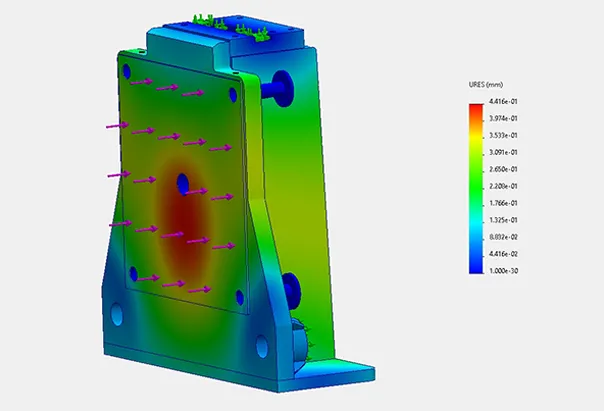Screen dimensions: 604x411
Task: Click the bottom-right bolt hole of the front plate
Action: click(239, 296)
